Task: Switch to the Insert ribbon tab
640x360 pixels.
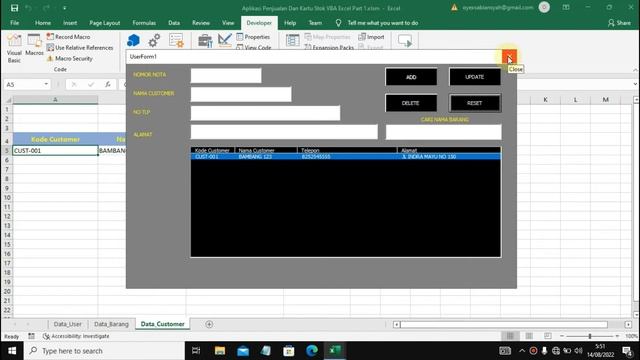Action: tap(70, 23)
